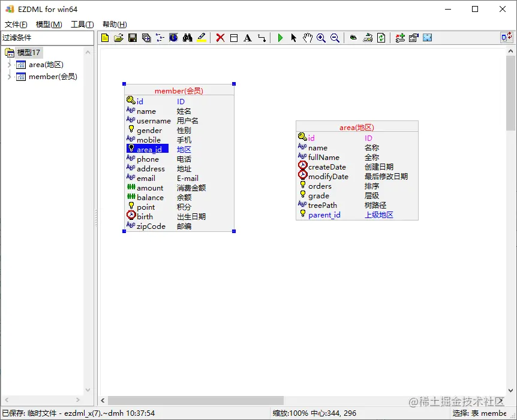This screenshot has width=517, height=420.
Task: Open the 文件(F) menu
Action: [x=16, y=25]
